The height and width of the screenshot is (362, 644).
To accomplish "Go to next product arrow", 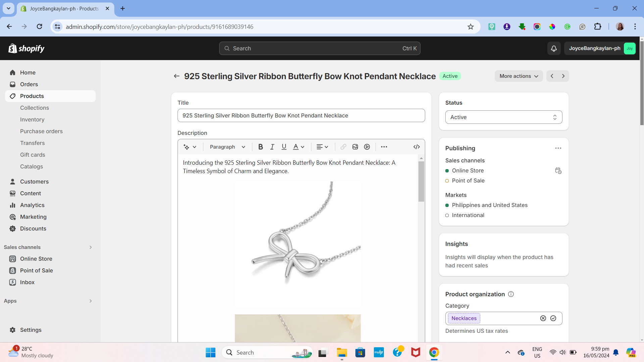I will tap(563, 76).
